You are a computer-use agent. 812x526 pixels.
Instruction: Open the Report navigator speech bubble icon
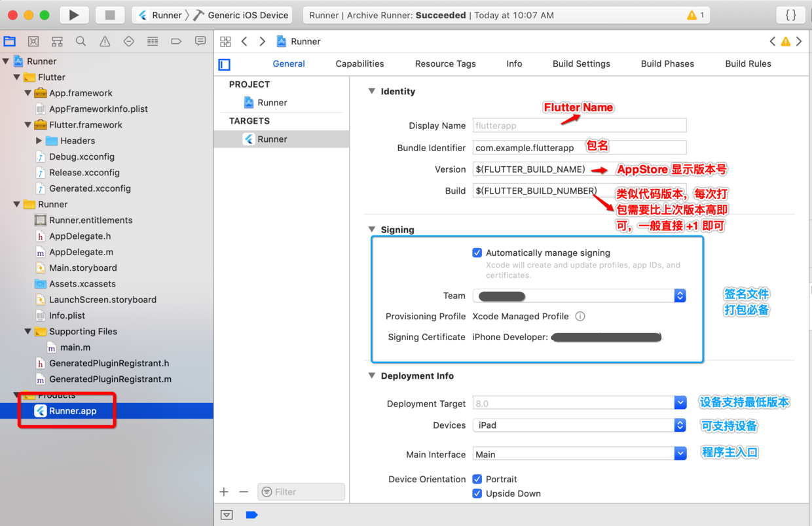coord(200,41)
